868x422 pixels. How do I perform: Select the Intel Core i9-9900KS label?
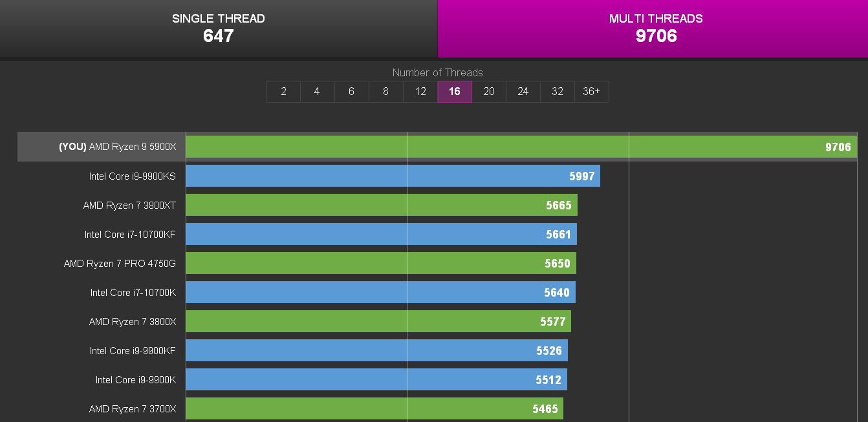133,176
